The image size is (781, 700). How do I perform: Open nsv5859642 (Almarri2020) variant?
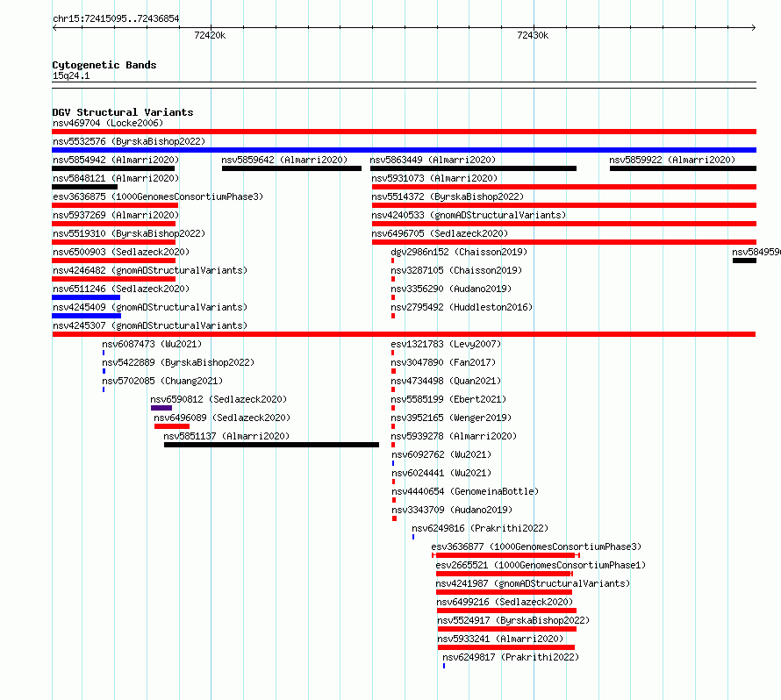(284, 160)
